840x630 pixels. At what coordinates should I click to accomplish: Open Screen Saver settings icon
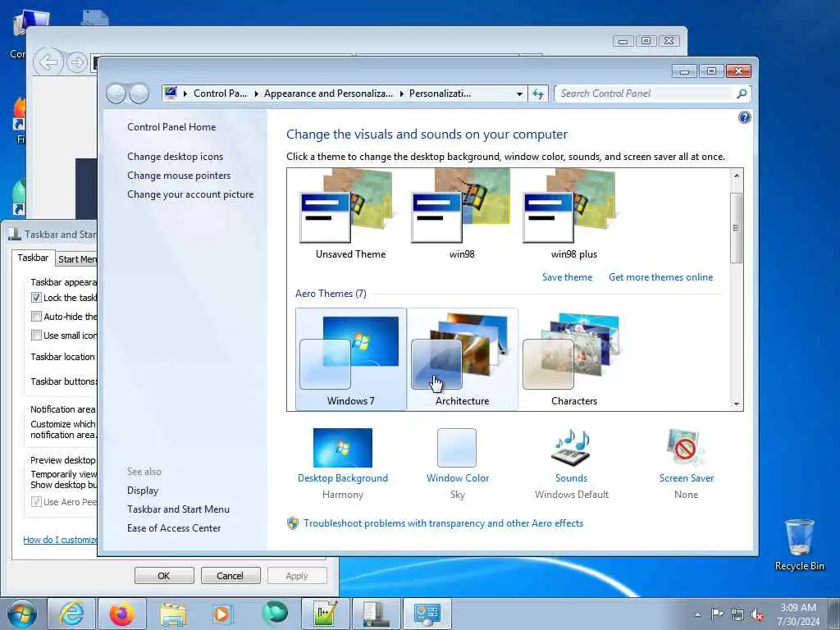point(686,448)
